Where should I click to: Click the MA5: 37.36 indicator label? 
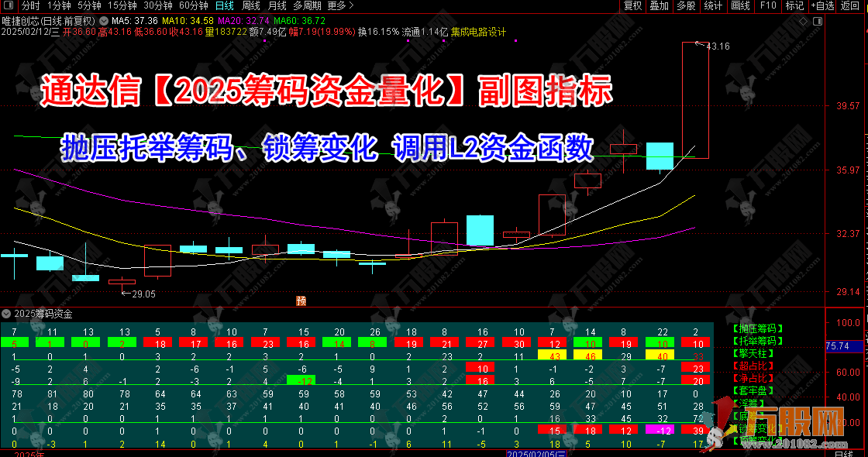pos(135,20)
